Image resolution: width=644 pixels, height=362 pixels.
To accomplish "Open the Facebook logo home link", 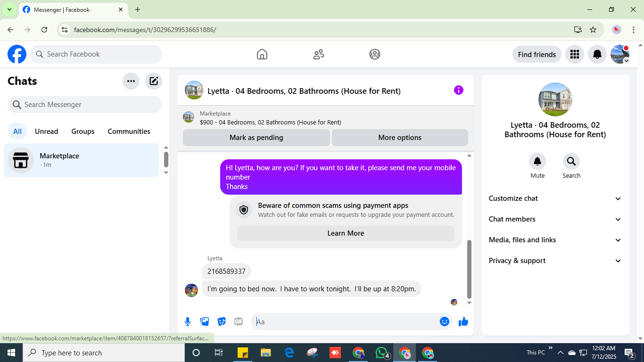I will click(17, 54).
